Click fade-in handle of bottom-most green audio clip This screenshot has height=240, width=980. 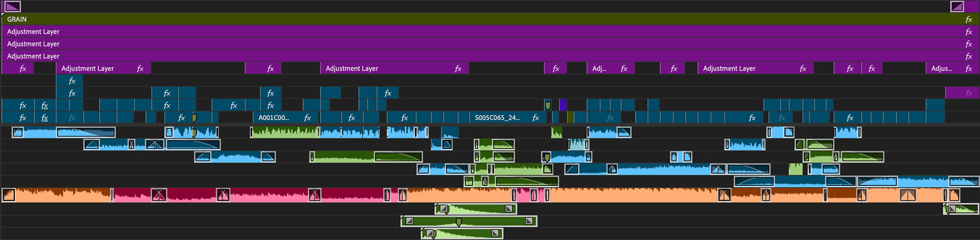tap(431, 233)
